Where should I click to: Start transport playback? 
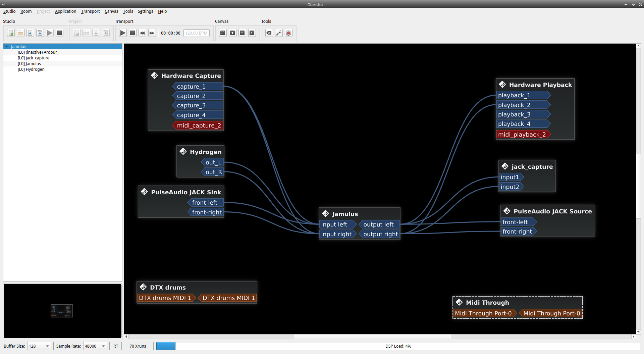click(x=123, y=33)
